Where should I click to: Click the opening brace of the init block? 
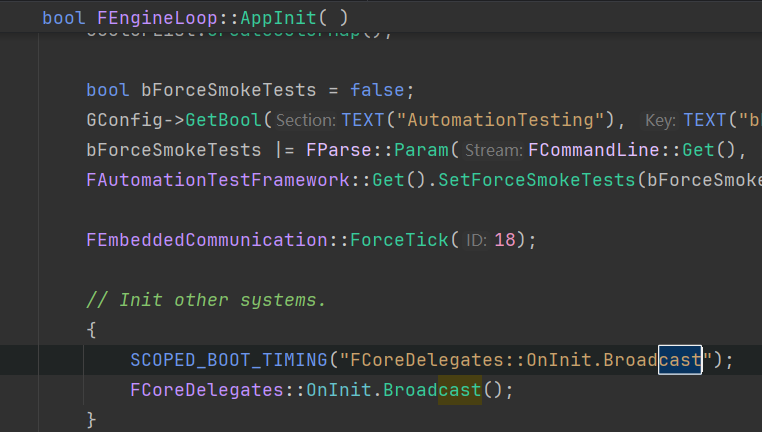click(x=91, y=330)
